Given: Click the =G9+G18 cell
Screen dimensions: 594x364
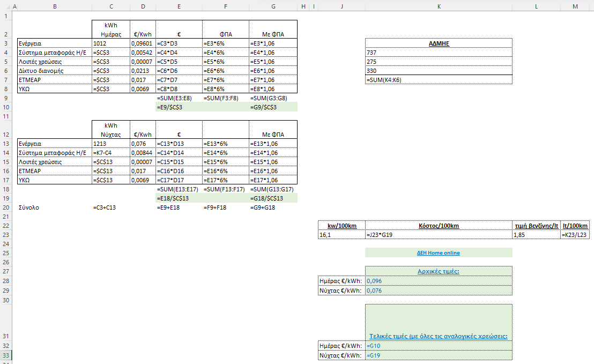Looking at the screenshot, I should 273,207.
